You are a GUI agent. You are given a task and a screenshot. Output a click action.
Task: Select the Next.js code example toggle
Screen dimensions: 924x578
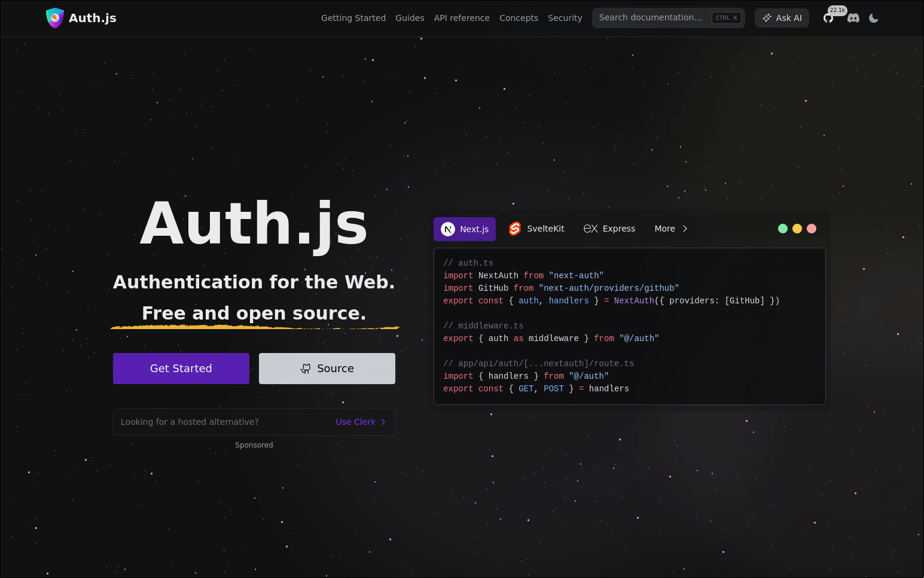(465, 229)
